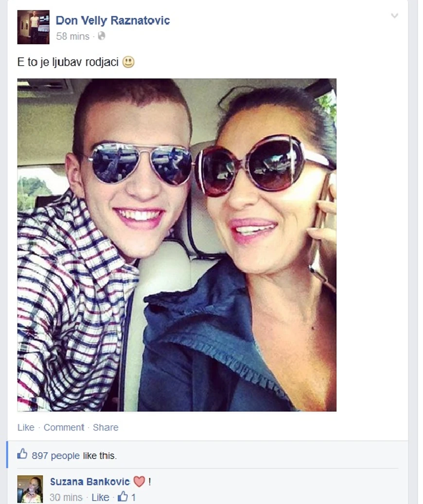Click the post text E to je ljubav rodjaci

click(68, 62)
